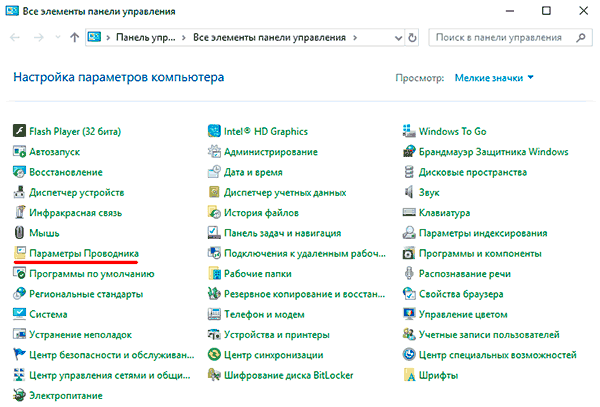The width and height of the screenshot is (600, 407).
Task: Click the Система monitor icon
Action: pos(19,314)
